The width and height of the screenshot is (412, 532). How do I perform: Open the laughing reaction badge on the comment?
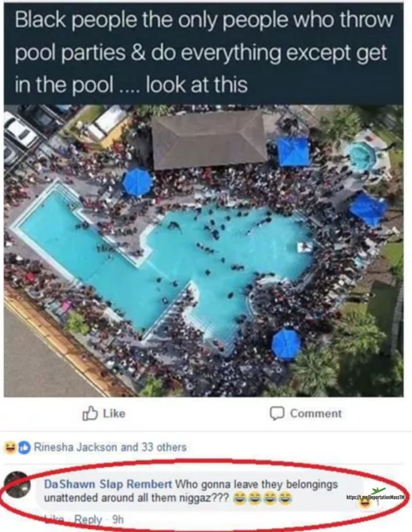tap(365, 503)
